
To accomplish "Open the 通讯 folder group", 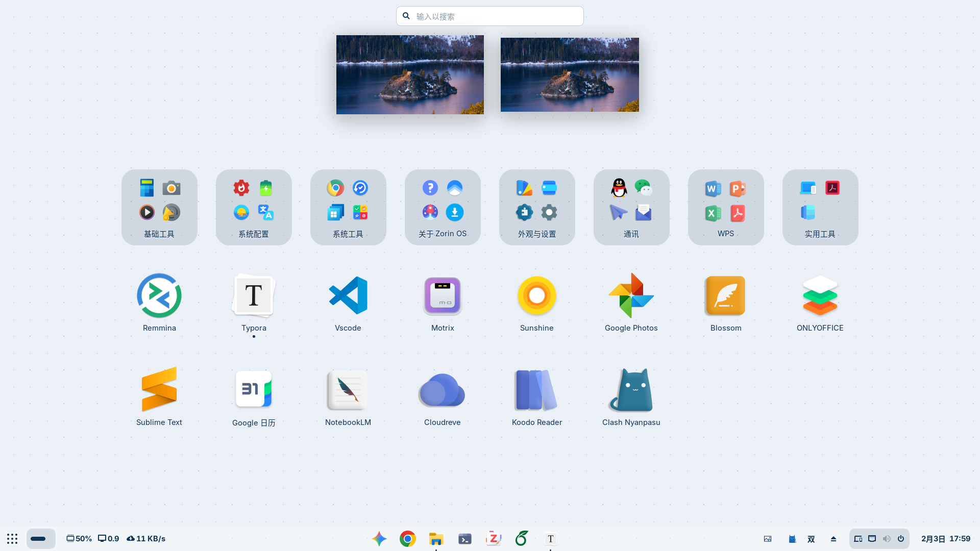I will [x=631, y=207].
